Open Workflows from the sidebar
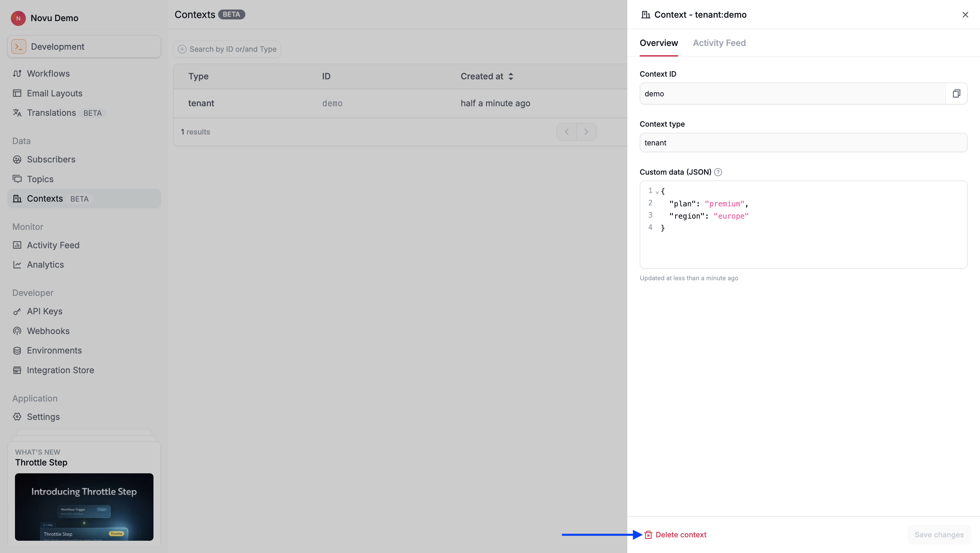980x553 pixels. [48, 74]
